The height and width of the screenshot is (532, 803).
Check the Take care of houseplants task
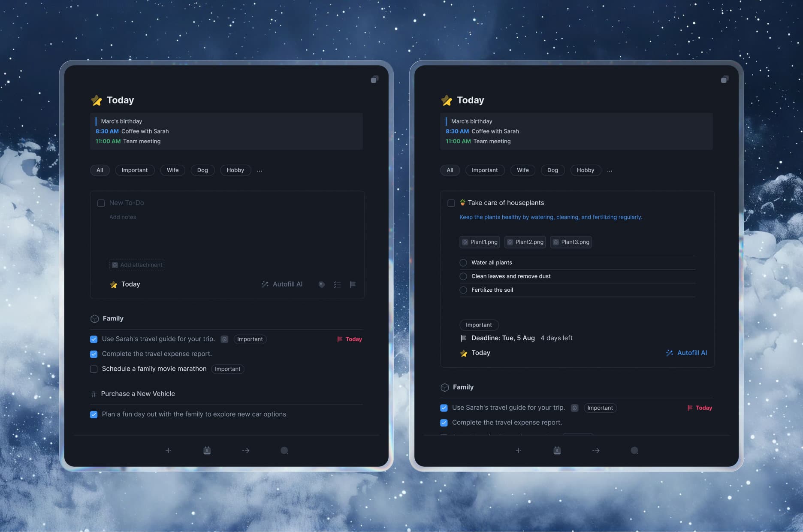tap(451, 203)
